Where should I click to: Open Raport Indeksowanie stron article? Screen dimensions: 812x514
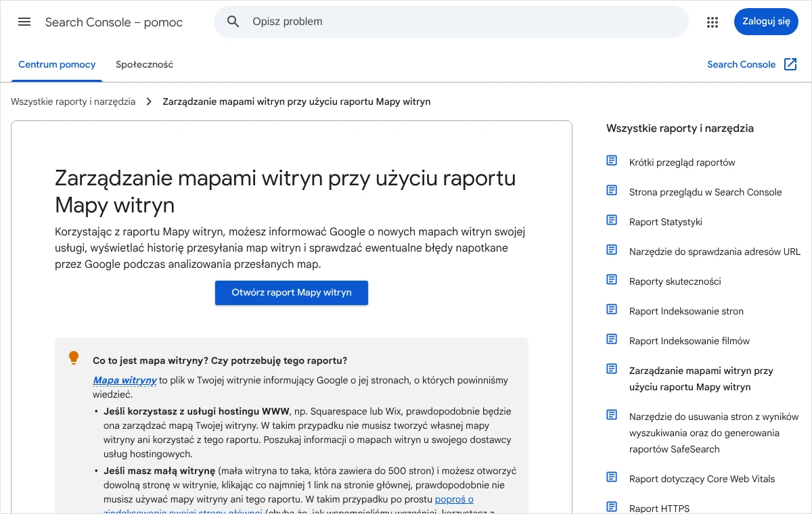click(x=686, y=311)
